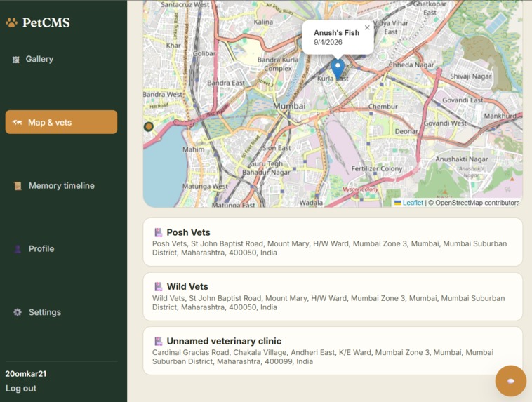Close the Anush's Fish map popup
The image size is (532, 402).
(x=367, y=28)
